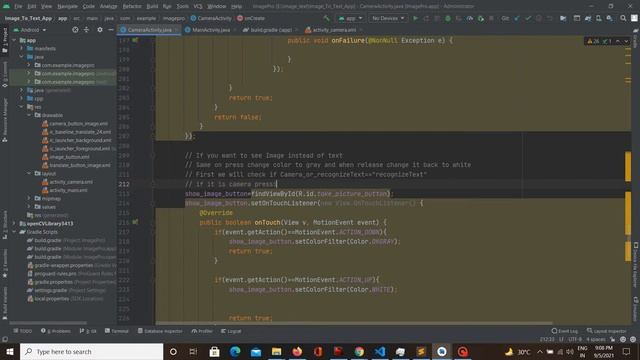640x360 pixels.
Task: Open Event Log in status bar
Action: click(565, 331)
